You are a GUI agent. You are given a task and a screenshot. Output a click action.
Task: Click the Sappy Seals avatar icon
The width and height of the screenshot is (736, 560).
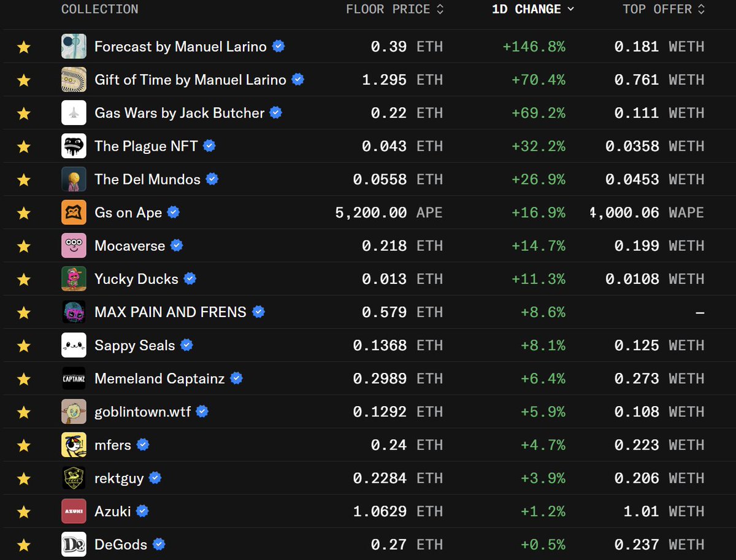(x=74, y=345)
